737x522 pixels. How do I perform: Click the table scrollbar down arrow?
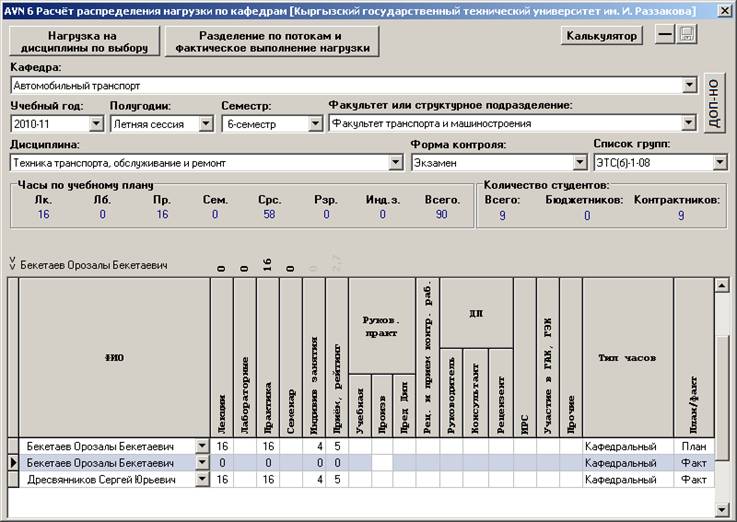pos(721,509)
